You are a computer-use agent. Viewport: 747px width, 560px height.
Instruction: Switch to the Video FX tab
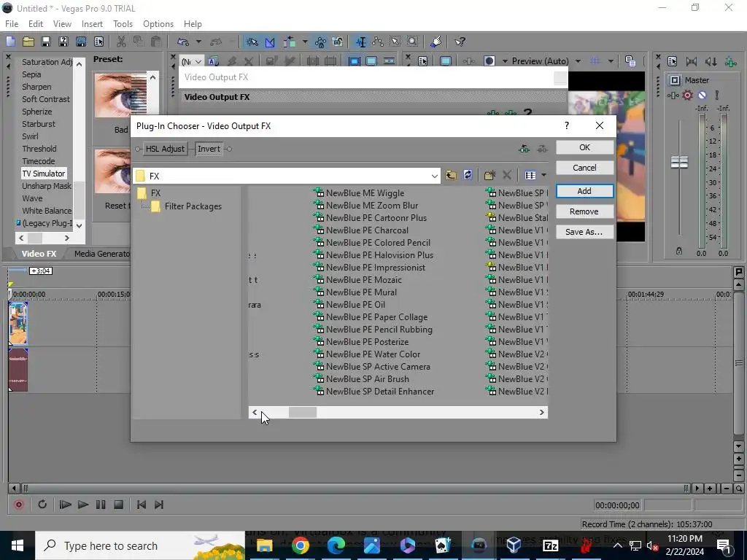39,254
